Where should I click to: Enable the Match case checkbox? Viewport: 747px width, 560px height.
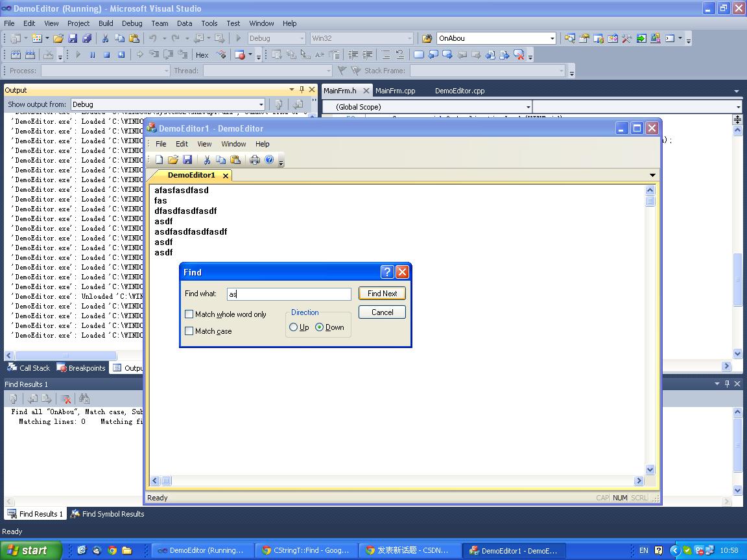pyautogui.click(x=189, y=331)
